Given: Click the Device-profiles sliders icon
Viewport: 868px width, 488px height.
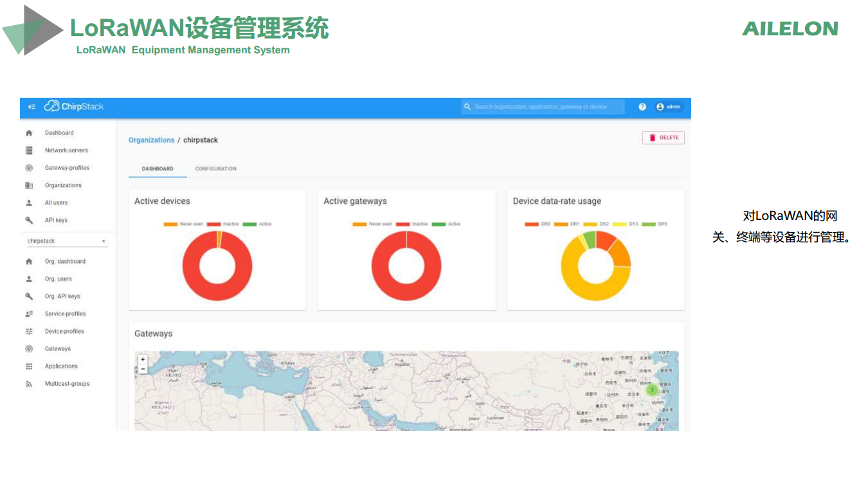Looking at the screenshot, I should (x=29, y=331).
